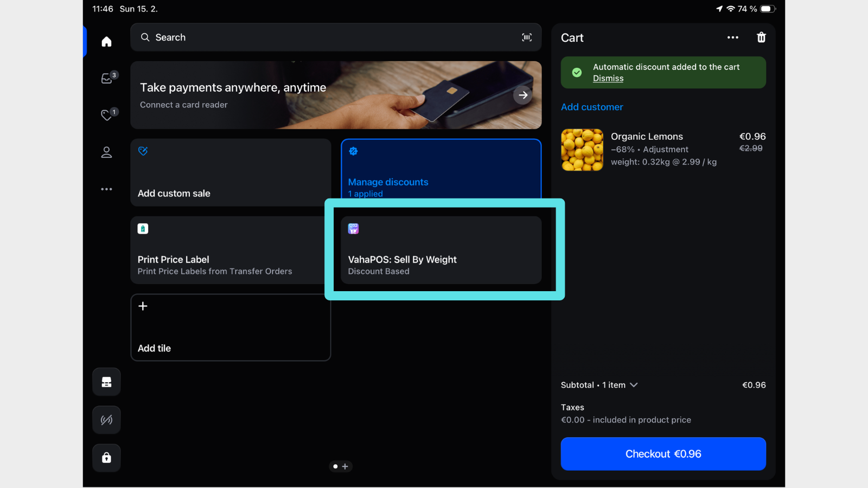Tap the Wi-Fi status icon
Image resolution: width=868 pixels, height=488 pixels.
coord(730,9)
